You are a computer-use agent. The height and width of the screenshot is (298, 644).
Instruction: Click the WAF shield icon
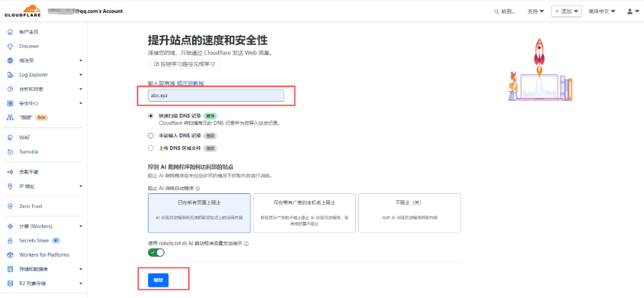10,138
